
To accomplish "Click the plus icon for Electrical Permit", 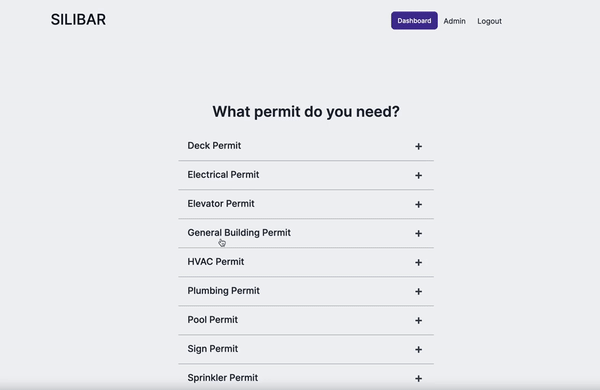I will (418, 175).
